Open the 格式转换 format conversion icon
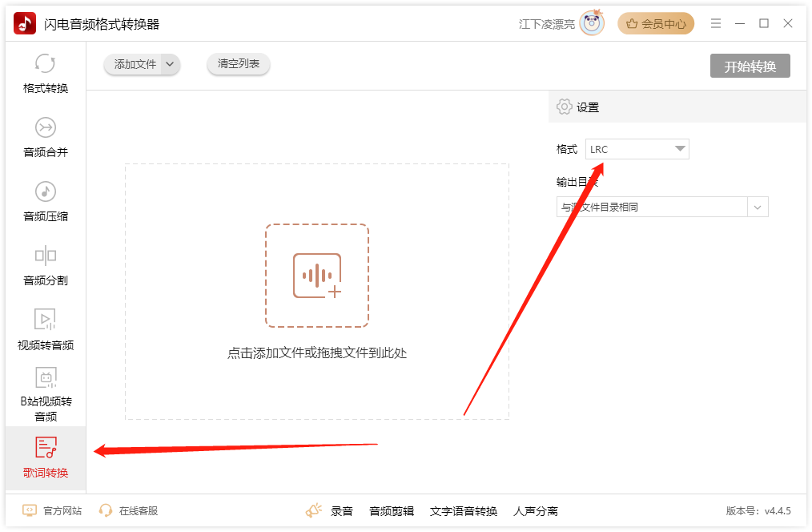 tap(46, 64)
